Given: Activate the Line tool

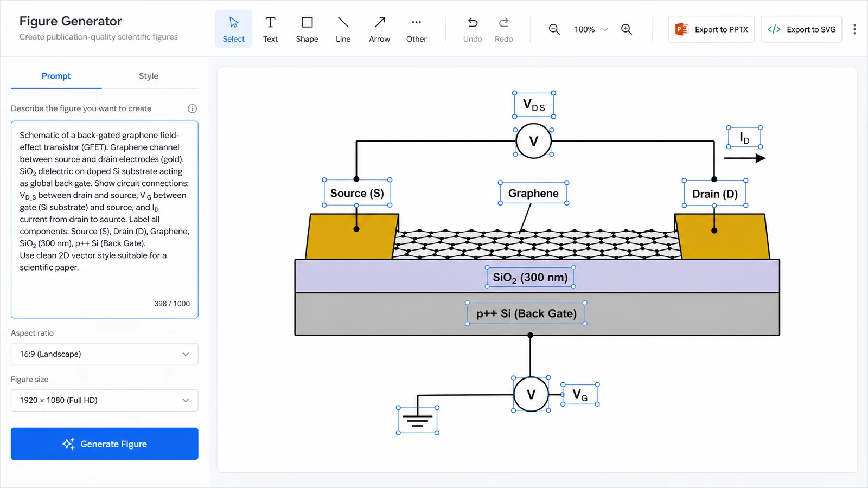Looking at the screenshot, I should click(343, 29).
